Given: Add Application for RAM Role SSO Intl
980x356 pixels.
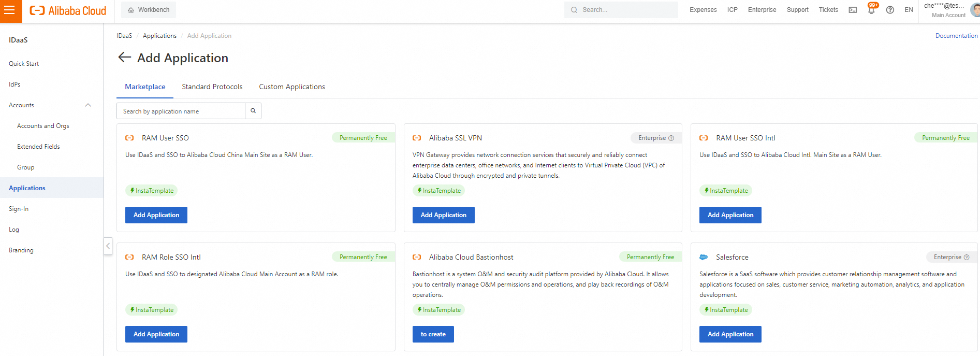Looking at the screenshot, I should pos(156,334).
